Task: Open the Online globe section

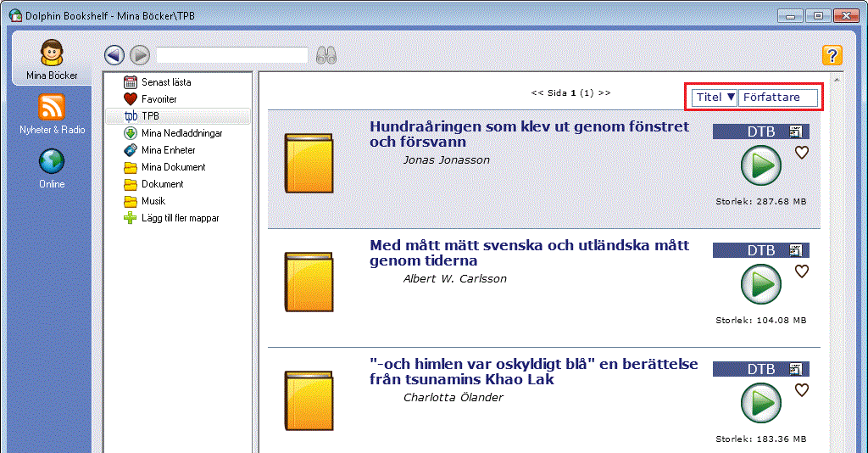Action: coord(52,169)
